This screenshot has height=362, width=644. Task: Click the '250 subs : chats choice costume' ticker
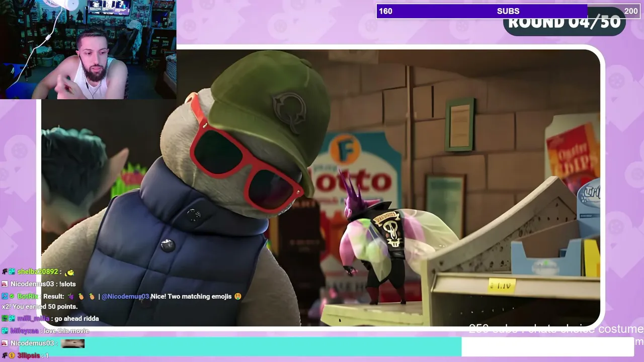tap(556, 329)
